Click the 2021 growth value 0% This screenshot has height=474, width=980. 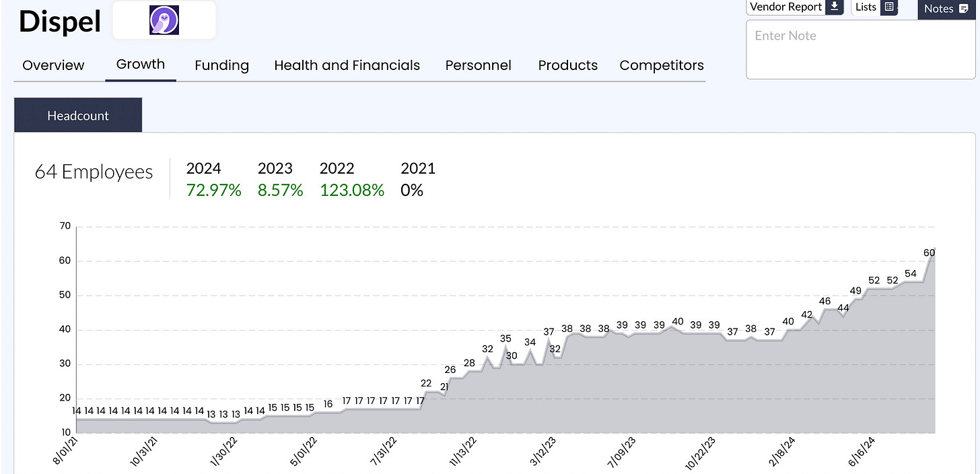pos(412,191)
